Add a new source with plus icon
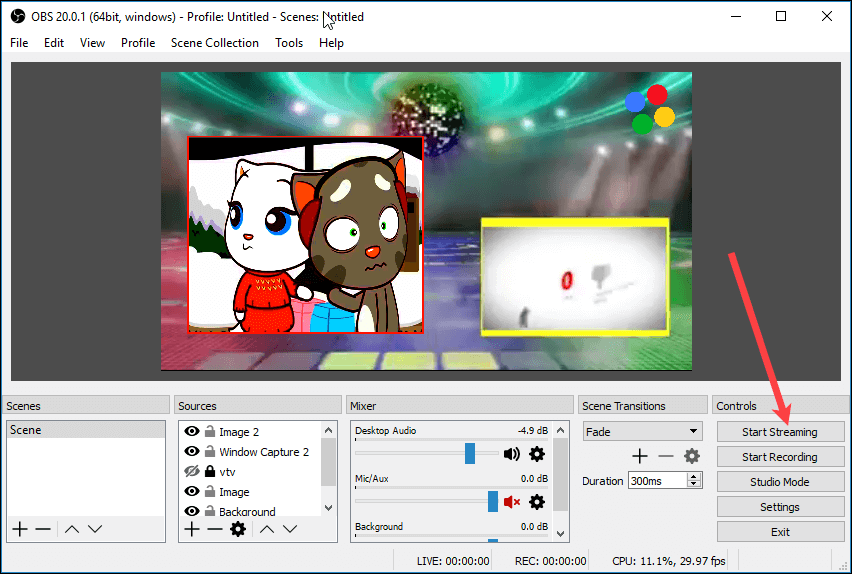The height and width of the screenshot is (574, 852). (x=192, y=529)
